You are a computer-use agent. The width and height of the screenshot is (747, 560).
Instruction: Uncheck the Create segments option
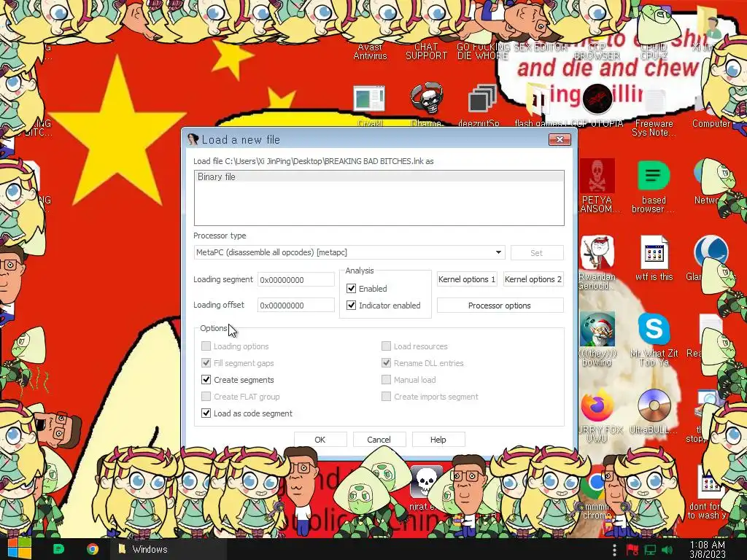pyautogui.click(x=206, y=379)
